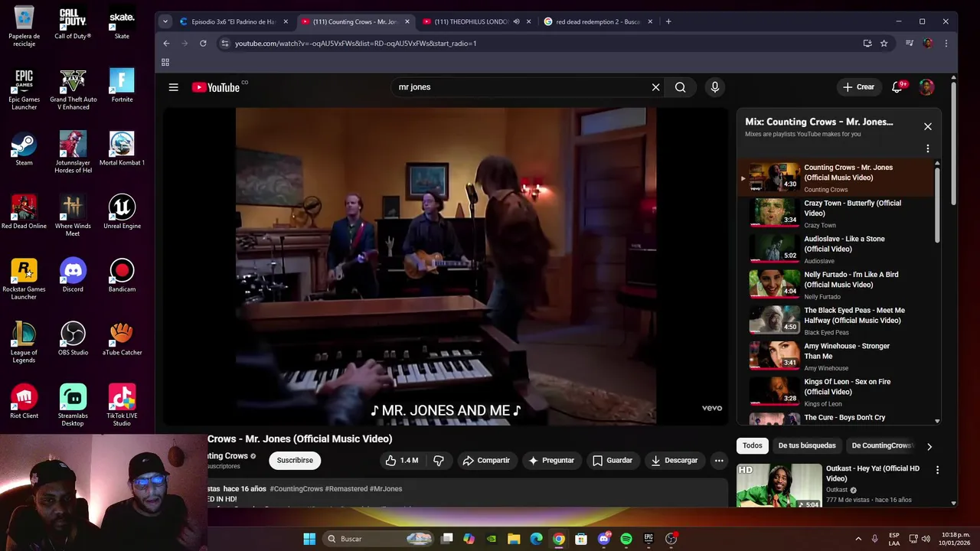
Task: Open the Discord desktop shortcut
Action: [x=73, y=276]
